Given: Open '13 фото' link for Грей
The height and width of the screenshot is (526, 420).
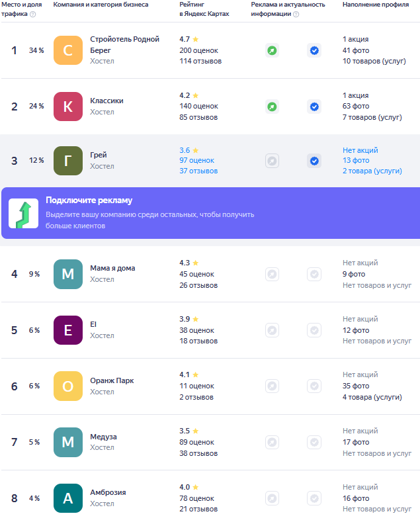Looking at the screenshot, I should (x=356, y=160).
